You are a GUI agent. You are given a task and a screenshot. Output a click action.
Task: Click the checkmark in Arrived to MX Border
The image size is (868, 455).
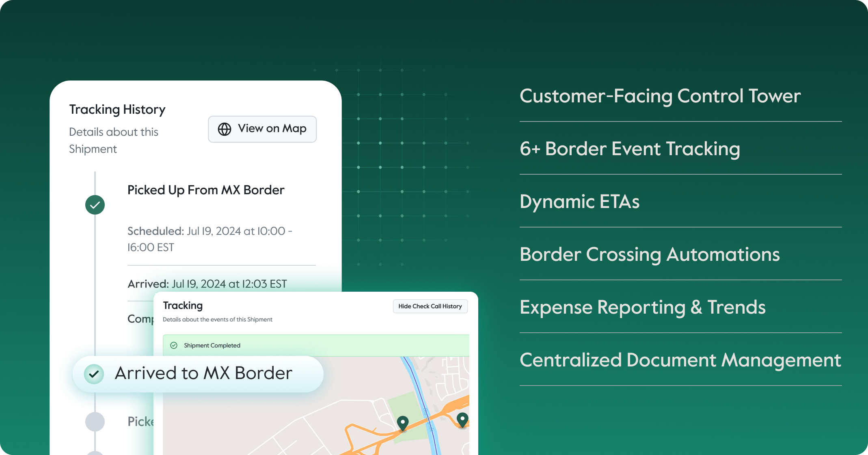(x=94, y=374)
